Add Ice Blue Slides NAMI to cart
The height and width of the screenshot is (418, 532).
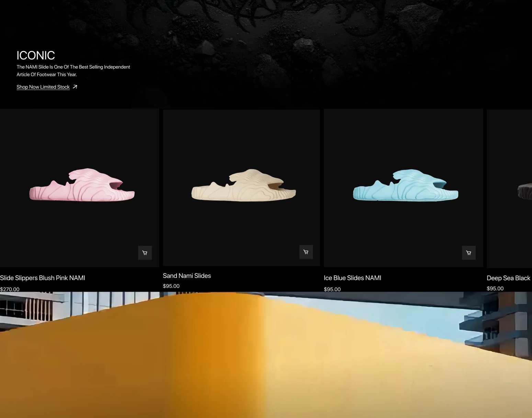click(x=468, y=253)
